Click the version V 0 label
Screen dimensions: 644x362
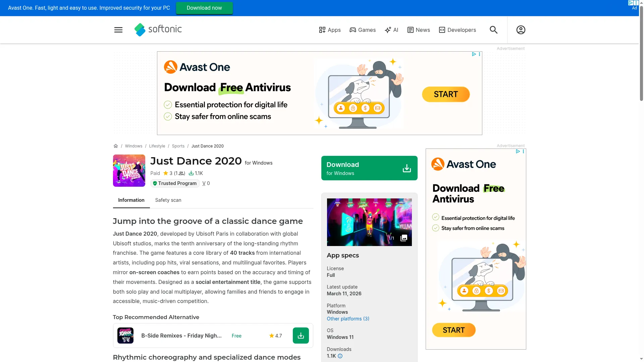[x=206, y=183]
